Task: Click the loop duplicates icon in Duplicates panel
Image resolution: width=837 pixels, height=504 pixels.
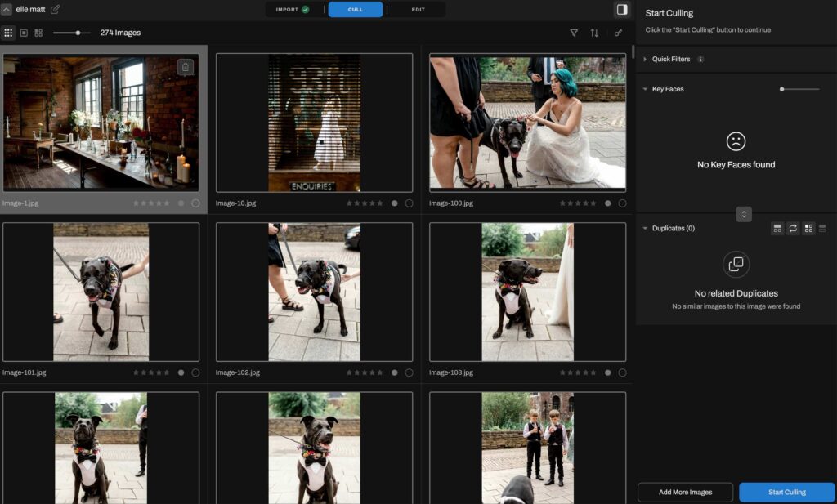Action: click(x=793, y=228)
